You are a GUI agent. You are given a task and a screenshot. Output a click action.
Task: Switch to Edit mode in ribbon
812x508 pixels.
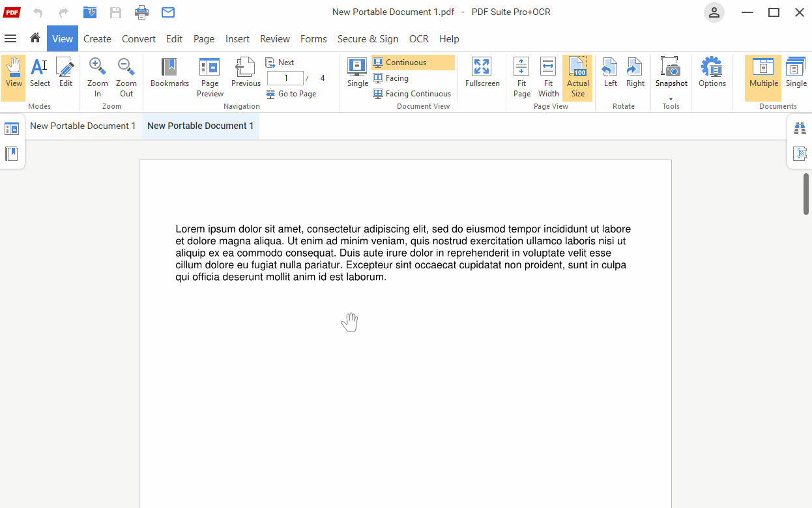click(66, 72)
